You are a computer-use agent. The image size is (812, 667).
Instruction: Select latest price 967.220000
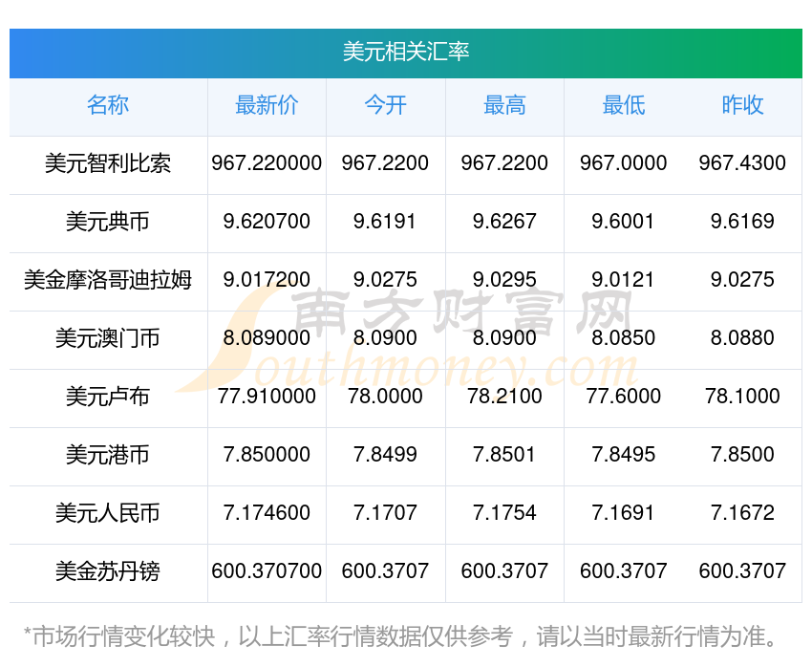267,163
